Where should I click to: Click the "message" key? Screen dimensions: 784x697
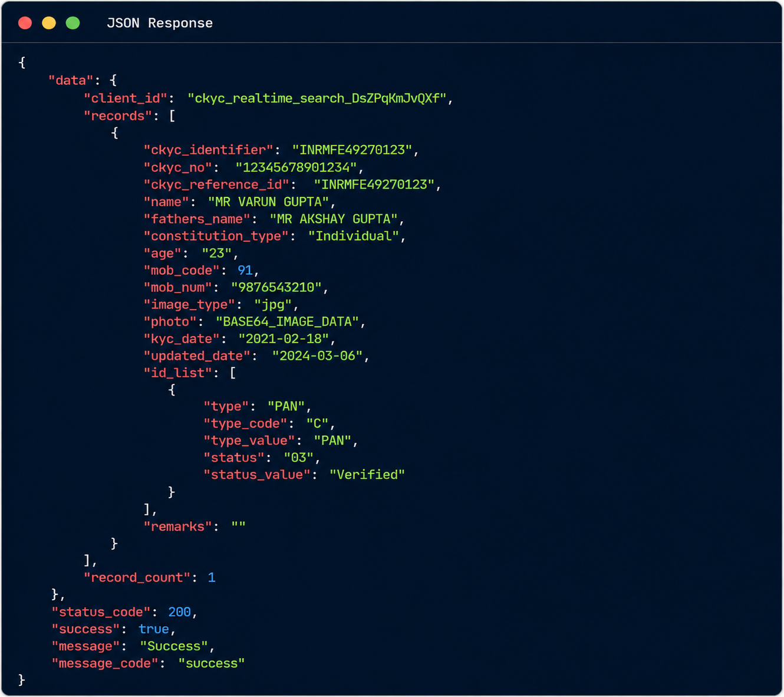point(86,646)
